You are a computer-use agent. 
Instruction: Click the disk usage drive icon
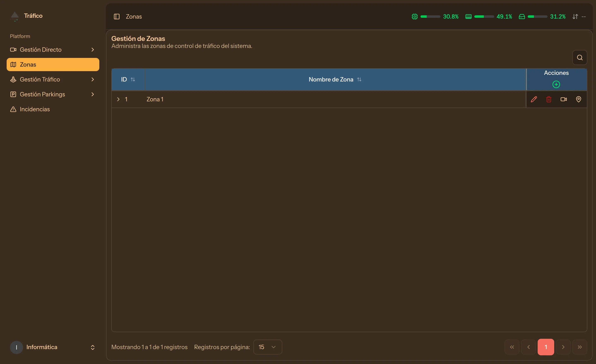click(522, 16)
